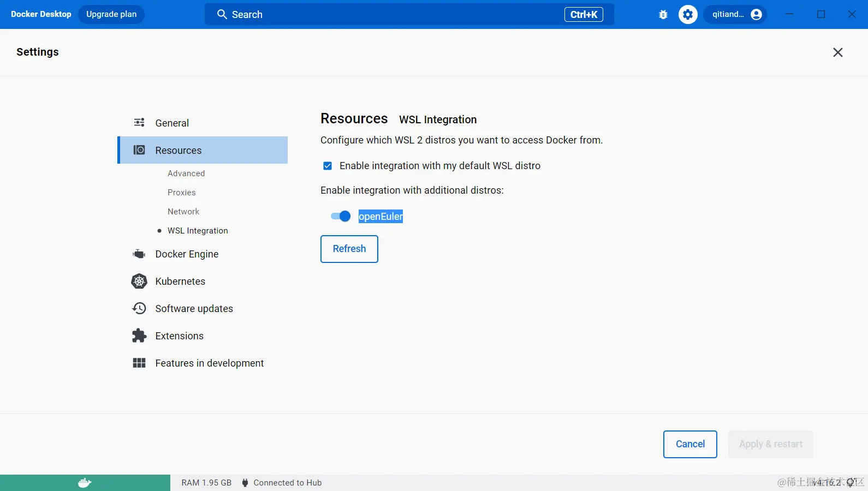Image resolution: width=868 pixels, height=491 pixels.
Task: Click the Features in development grid icon
Action: coord(139,363)
